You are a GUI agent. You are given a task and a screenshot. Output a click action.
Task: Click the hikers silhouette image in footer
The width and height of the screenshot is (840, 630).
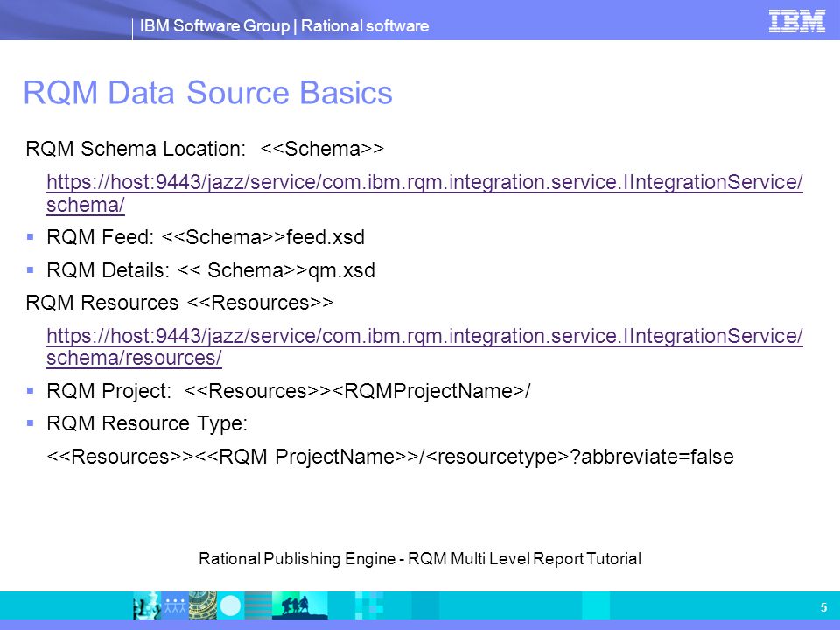click(299, 605)
